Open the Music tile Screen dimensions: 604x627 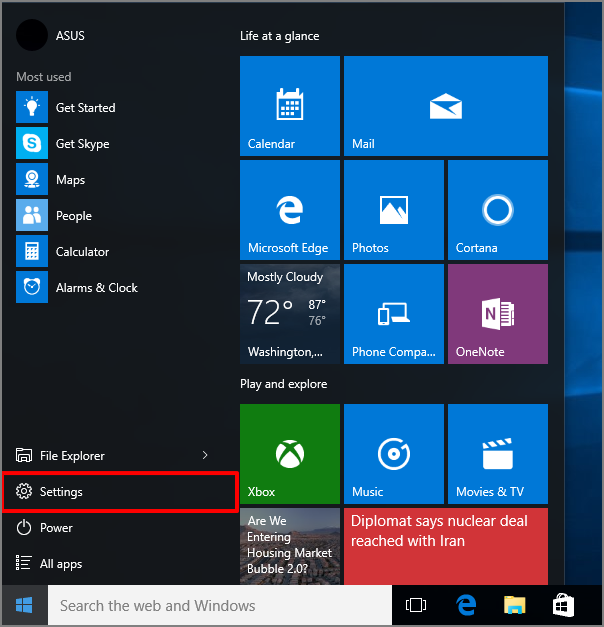[x=394, y=454]
